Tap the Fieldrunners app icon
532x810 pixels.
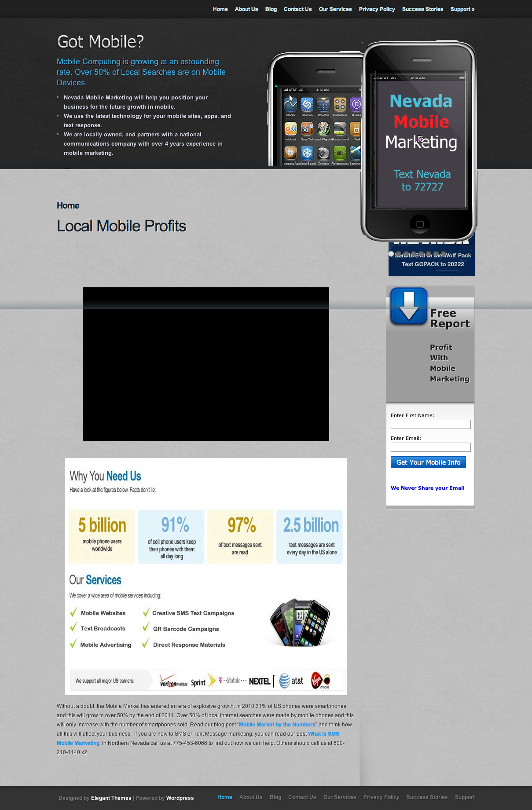click(340, 153)
